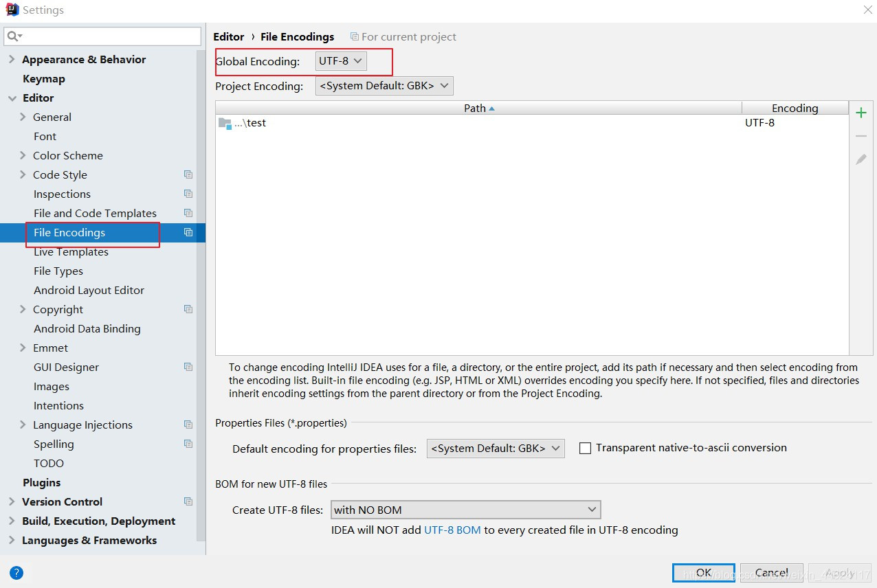Screen dimensions: 877x588
Task: Open the Create UTF-8 files dropdown
Action: (x=465, y=510)
